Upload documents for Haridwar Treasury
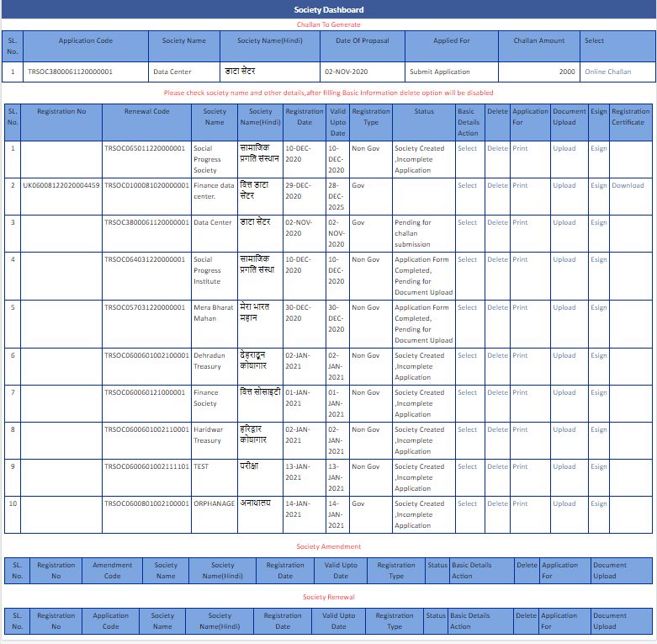657x644 pixels. pos(564,429)
